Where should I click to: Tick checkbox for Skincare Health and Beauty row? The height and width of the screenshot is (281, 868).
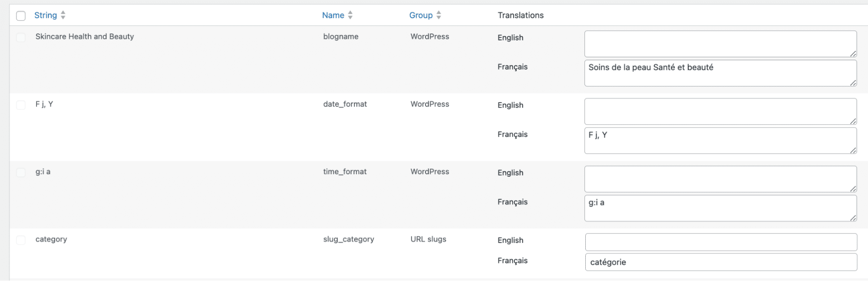tap(21, 37)
